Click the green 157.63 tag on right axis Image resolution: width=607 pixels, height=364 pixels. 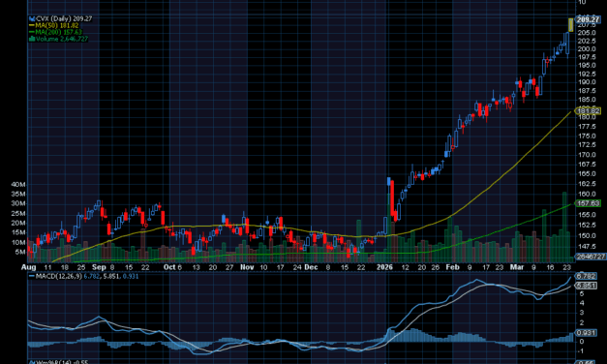click(589, 203)
